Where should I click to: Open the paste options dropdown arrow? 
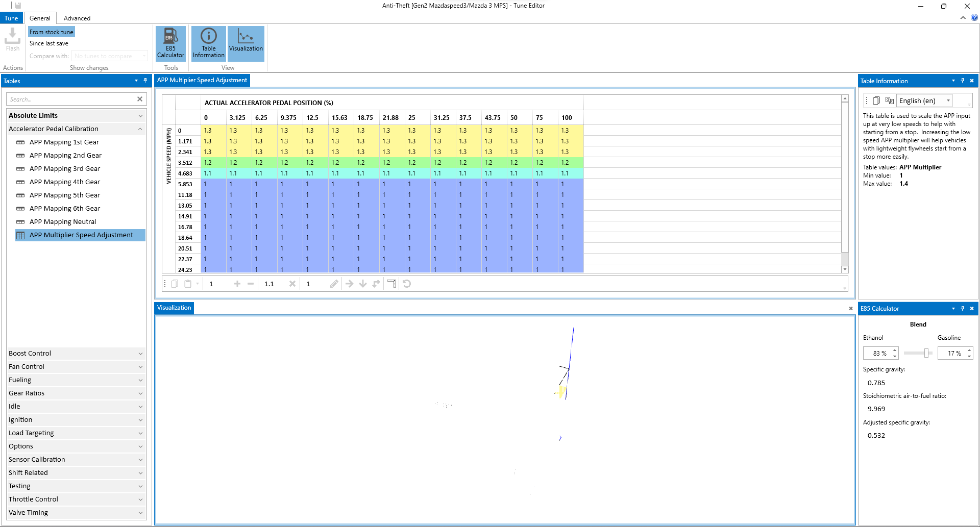pos(198,284)
